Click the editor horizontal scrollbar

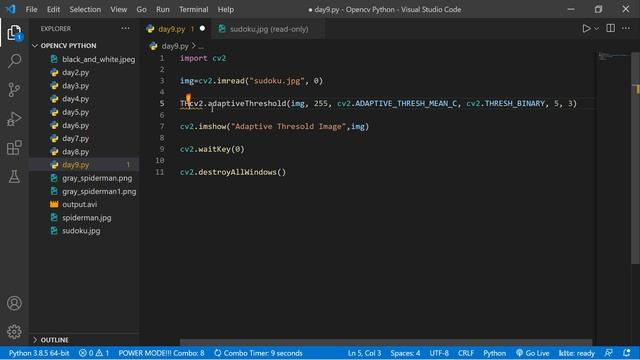click(x=386, y=342)
